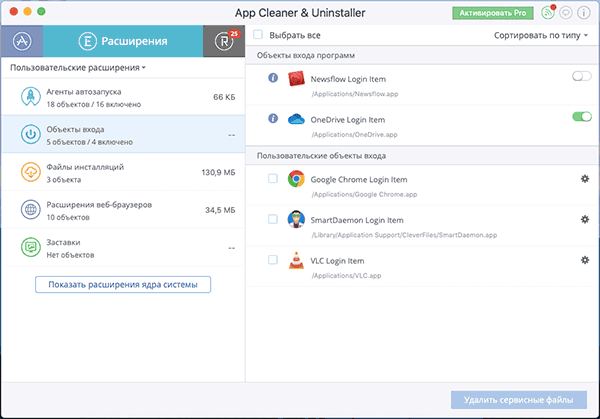Screen dimensions: 600x419
Task: Check the SmartDaemon Login Item checkbox
Action: pos(273,219)
